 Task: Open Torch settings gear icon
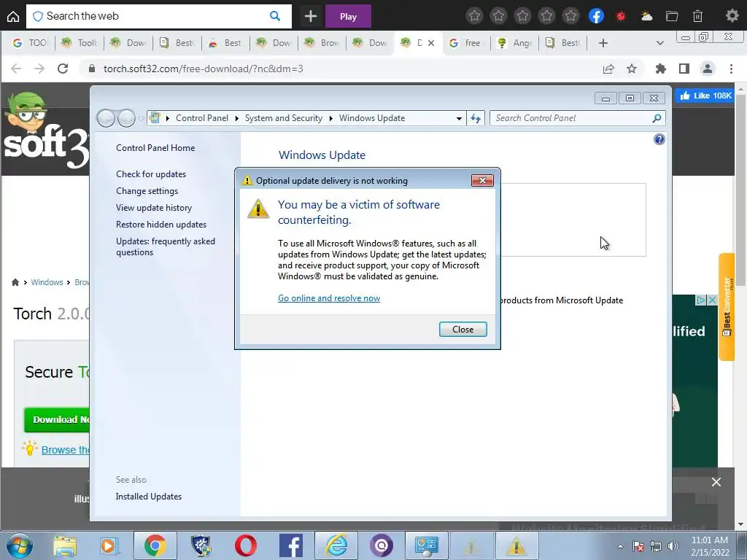[x=732, y=16]
